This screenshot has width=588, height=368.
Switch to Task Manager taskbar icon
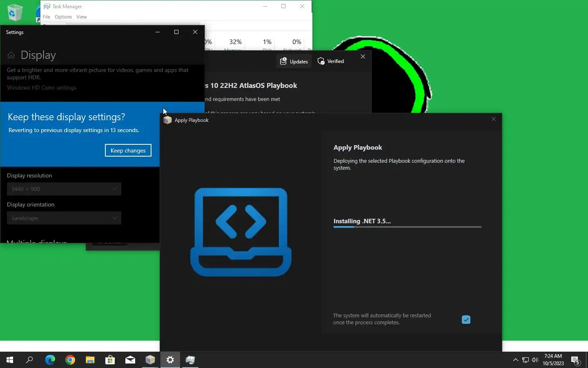[190, 360]
